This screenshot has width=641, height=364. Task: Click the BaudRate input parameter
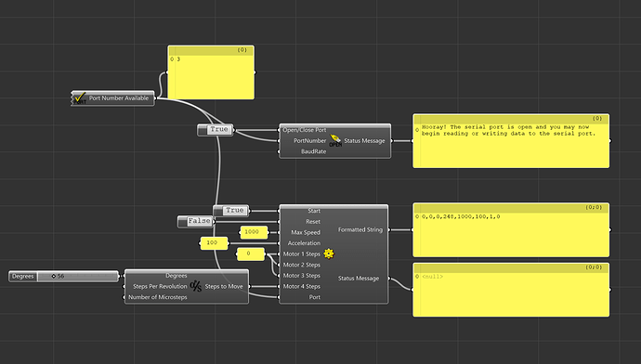pyautogui.click(x=313, y=151)
